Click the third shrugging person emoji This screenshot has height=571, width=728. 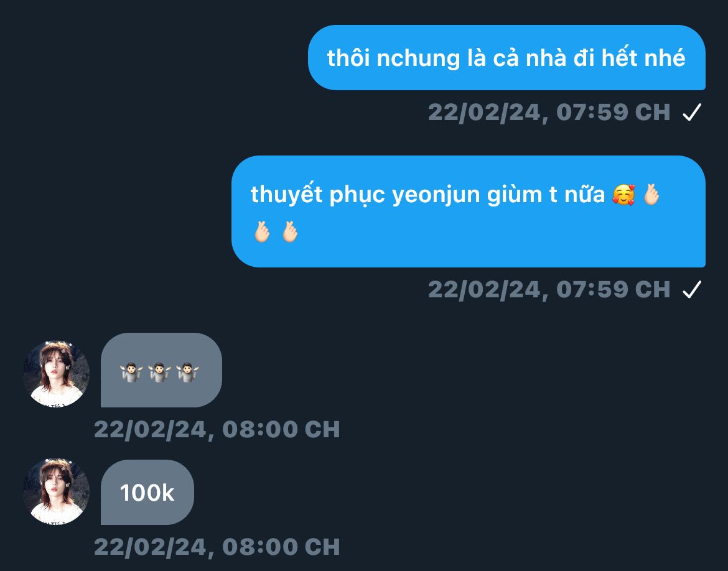click(x=187, y=373)
